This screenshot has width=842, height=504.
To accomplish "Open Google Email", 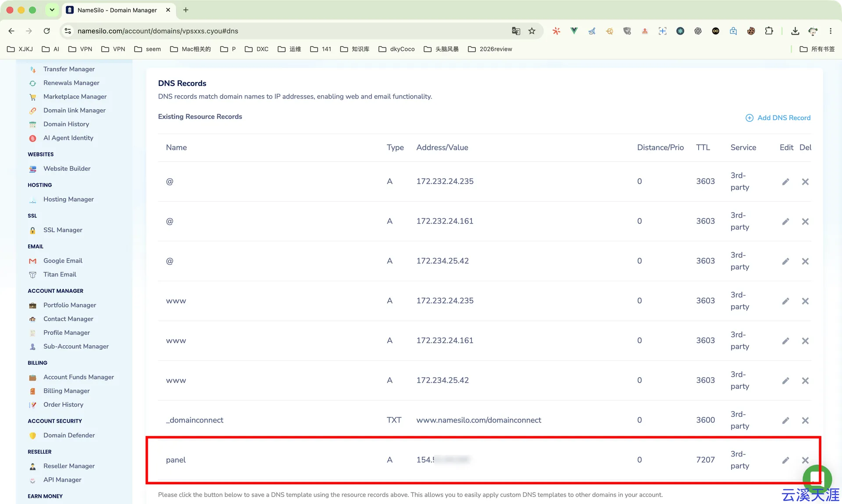I will (x=63, y=261).
